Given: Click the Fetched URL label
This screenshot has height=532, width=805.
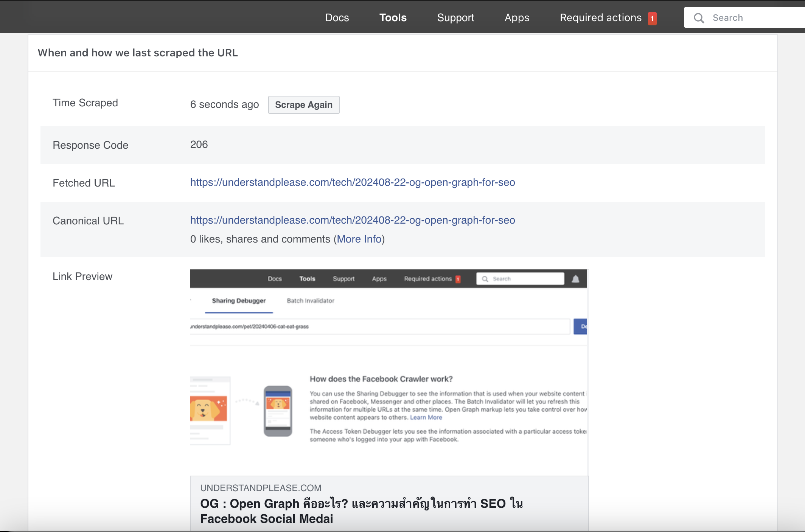Looking at the screenshot, I should pyautogui.click(x=84, y=183).
